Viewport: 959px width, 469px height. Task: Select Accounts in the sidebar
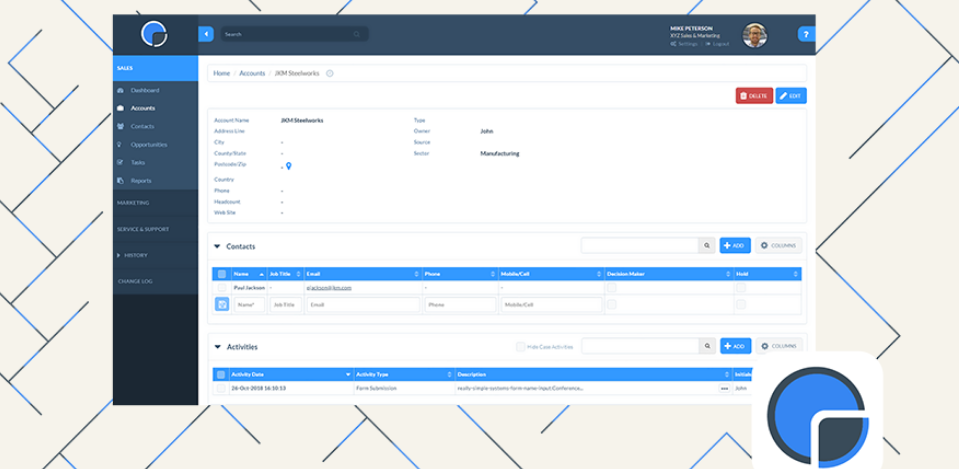click(143, 108)
